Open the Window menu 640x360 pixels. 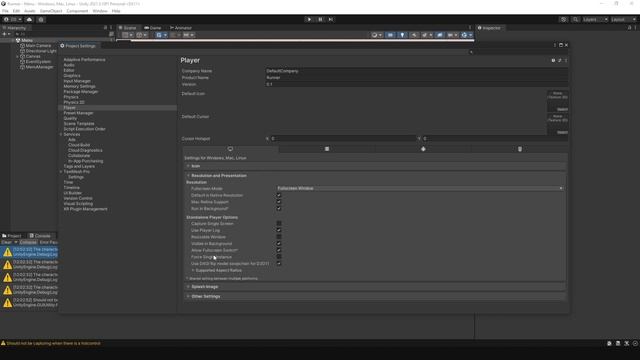point(100,11)
